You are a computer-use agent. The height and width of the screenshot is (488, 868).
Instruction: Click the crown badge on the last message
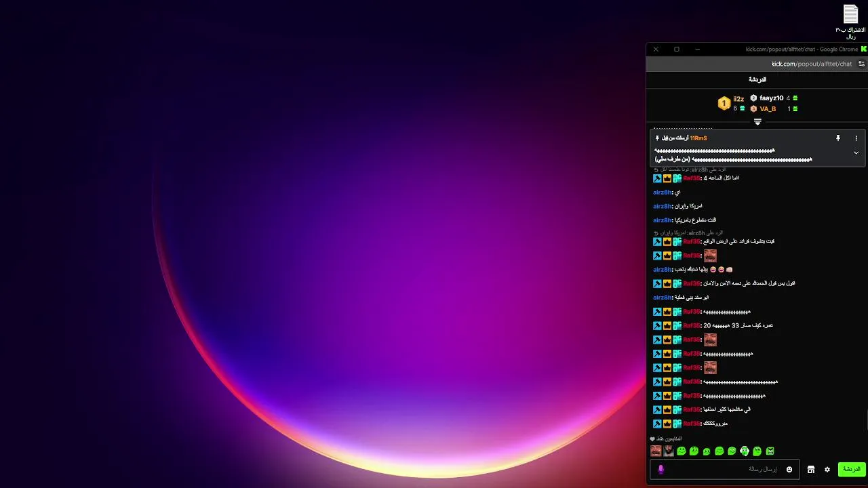tap(667, 424)
